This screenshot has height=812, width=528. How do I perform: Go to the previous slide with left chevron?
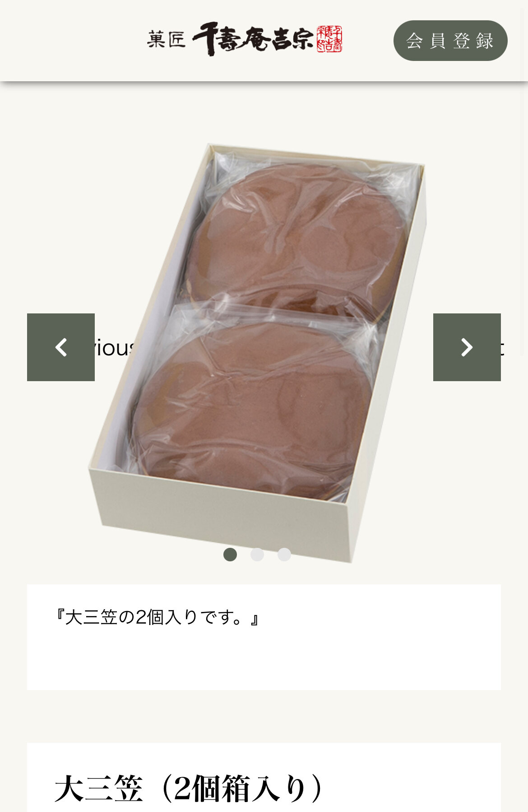[61, 347]
